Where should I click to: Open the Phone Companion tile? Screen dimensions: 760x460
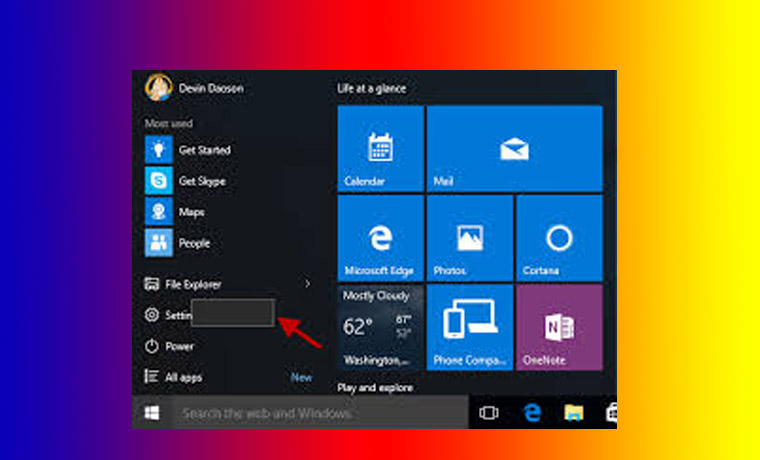coord(469,327)
